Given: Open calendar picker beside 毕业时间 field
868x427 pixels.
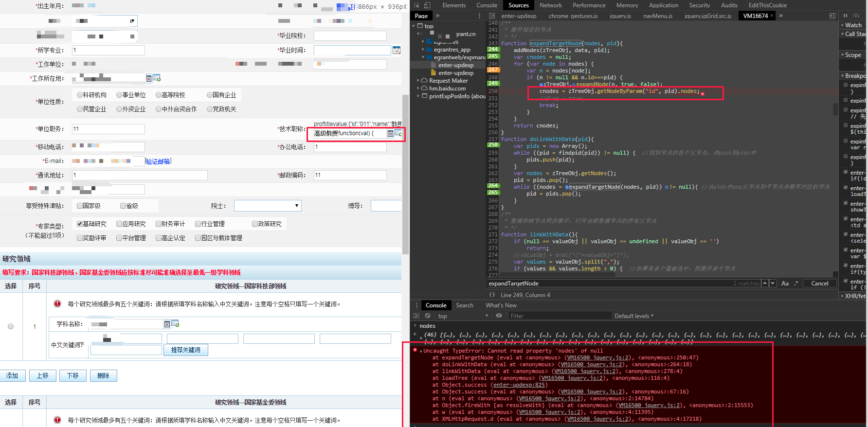Looking at the screenshot, I should click(397, 50).
